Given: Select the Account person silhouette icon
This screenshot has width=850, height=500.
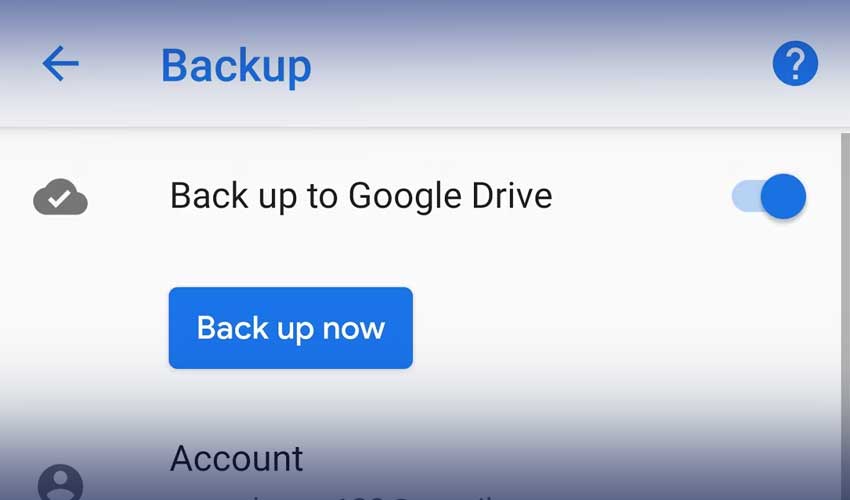Looking at the screenshot, I should pos(60,483).
